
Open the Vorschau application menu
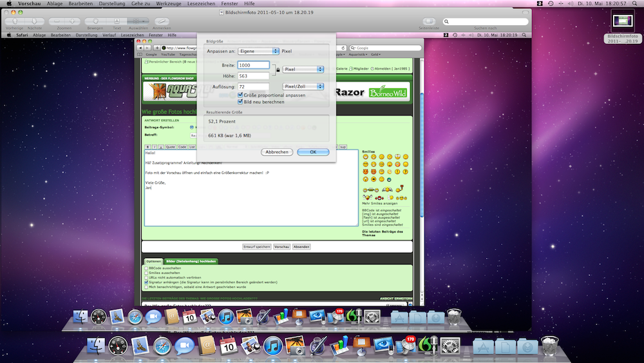[29, 3]
